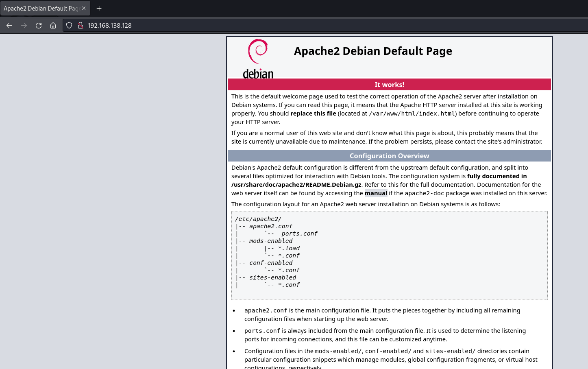Click the Configuration Overview header
This screenshot has width=588, height=369.
point(390,156)
